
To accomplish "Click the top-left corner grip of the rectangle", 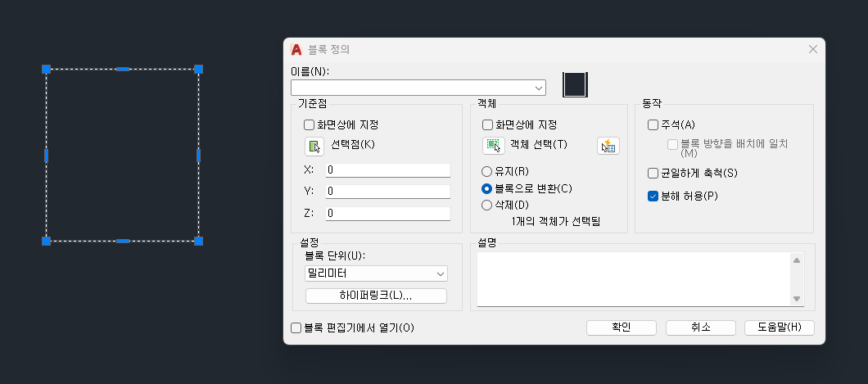I will coord(47,69).
